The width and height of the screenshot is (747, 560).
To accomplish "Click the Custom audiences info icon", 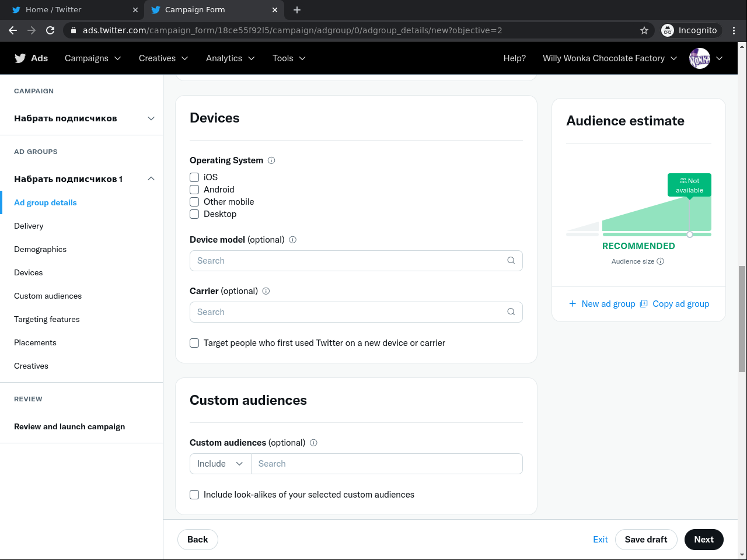I will click(313, 443).
